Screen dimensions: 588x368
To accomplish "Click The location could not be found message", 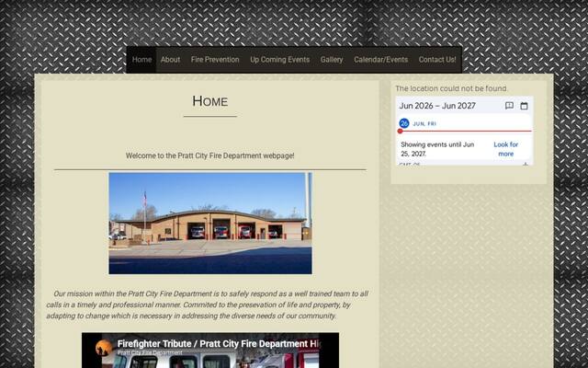I will (451, 88).
